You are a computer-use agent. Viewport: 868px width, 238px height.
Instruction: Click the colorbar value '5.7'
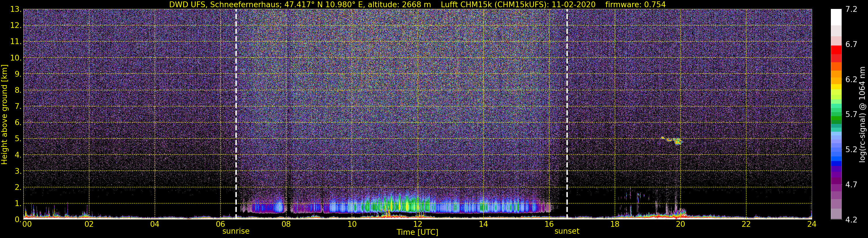(851, 115)
